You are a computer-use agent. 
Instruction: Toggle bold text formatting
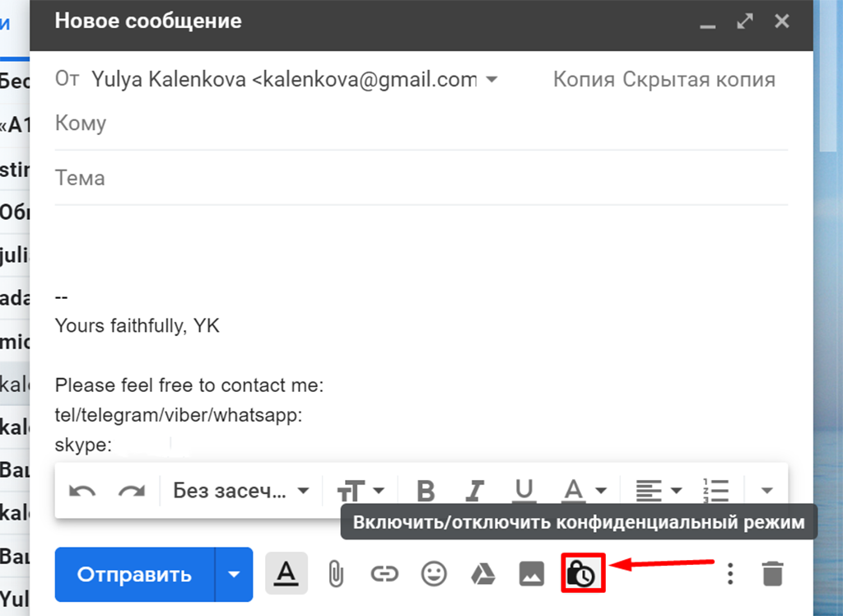point(426,492)
